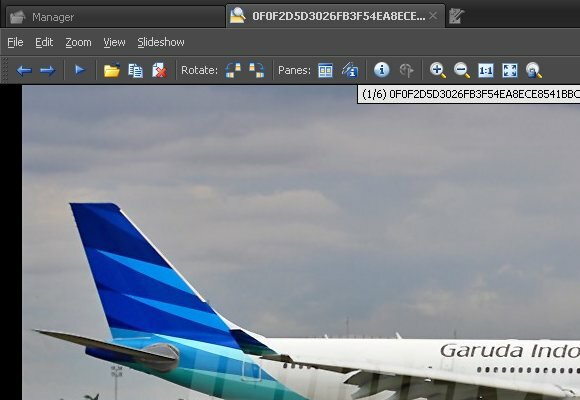Image resolution: width=580 pixels, height=400 pixels.
Task: Open the Slideshow menu
Action: point(161,42)
